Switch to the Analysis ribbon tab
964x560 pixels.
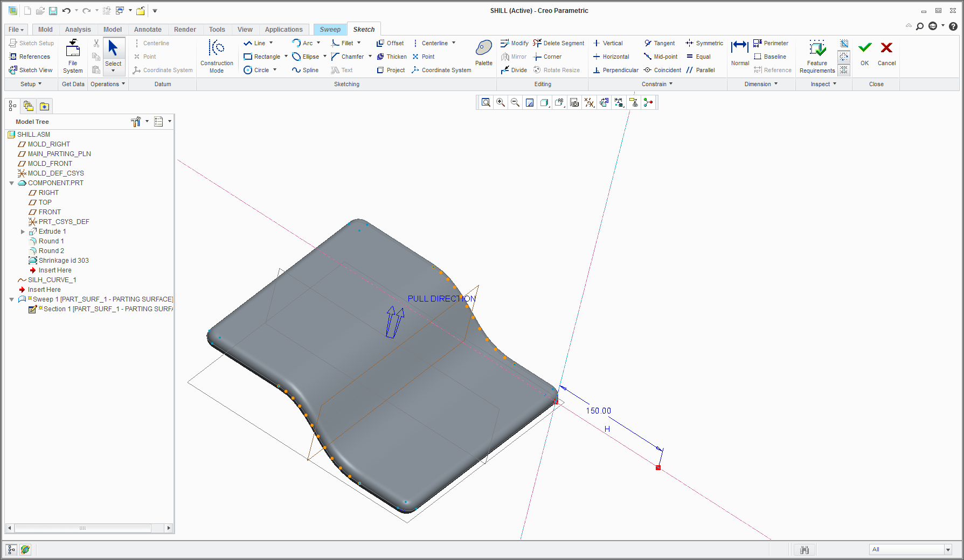click(78, 30)
